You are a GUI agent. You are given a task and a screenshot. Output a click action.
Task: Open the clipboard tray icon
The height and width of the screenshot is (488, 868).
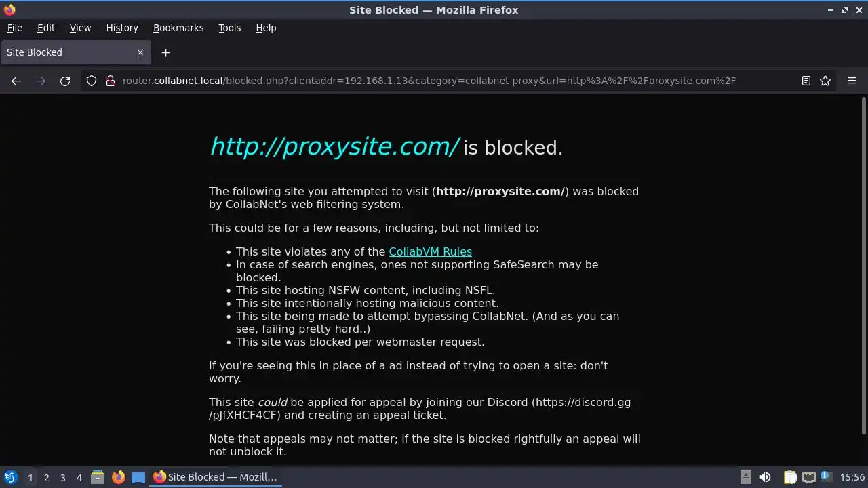click(790, 477)
